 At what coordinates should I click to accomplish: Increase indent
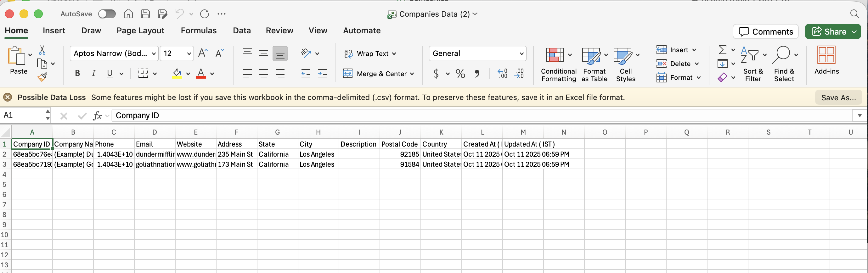[322, 73]
